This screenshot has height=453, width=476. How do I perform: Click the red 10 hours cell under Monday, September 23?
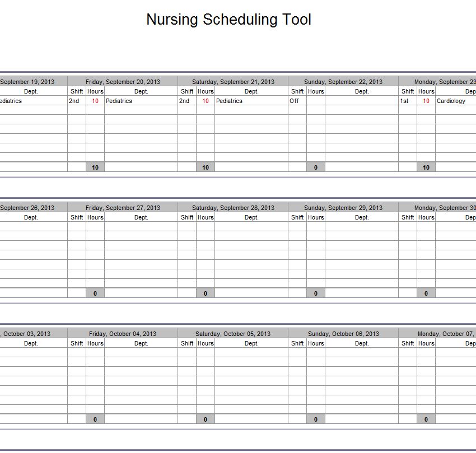pyautogui.click(x=426, y=101)
